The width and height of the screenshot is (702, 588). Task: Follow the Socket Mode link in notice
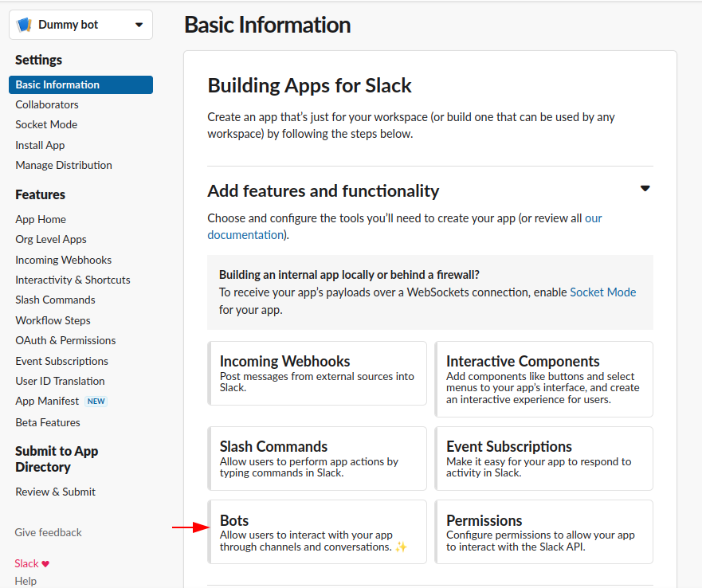602,292
